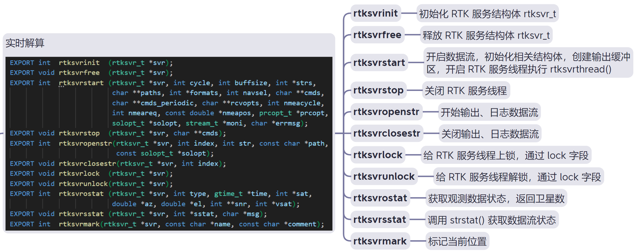Select the rtksvrlock mind map node
This screenshot has height=251, width=644.
point(378,155)
